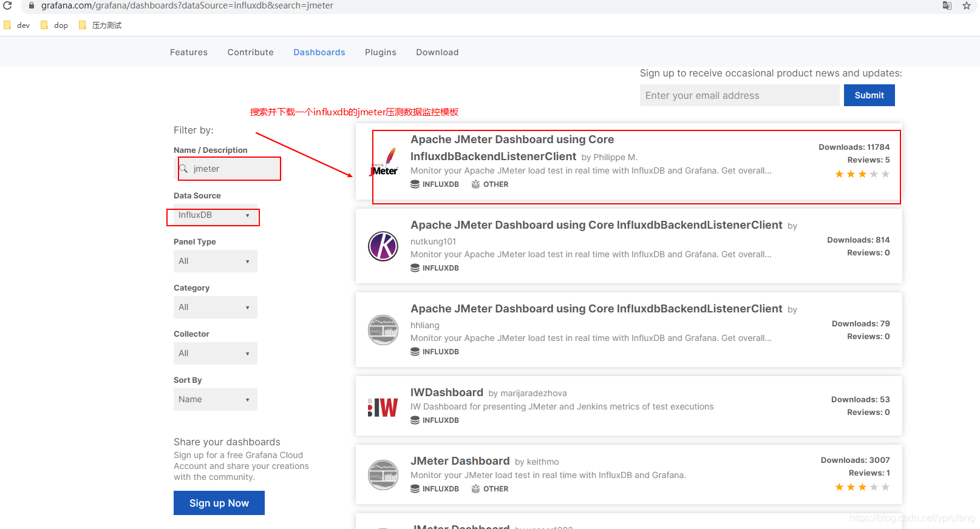The image size is (980, 529).
Task: Click the browser address bar URL
Action: 187,5
